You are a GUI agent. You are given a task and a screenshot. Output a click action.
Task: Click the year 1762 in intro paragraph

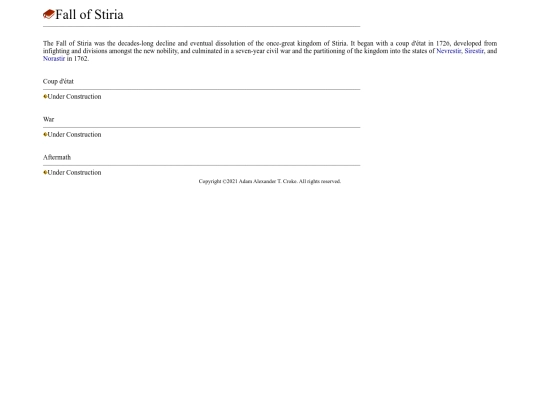click(x=81, y=59)
